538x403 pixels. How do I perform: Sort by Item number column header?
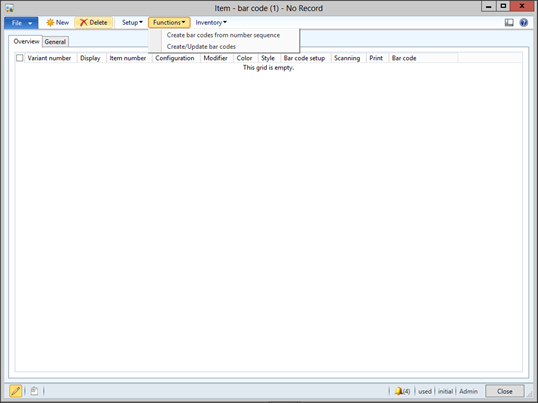point(129,58)
